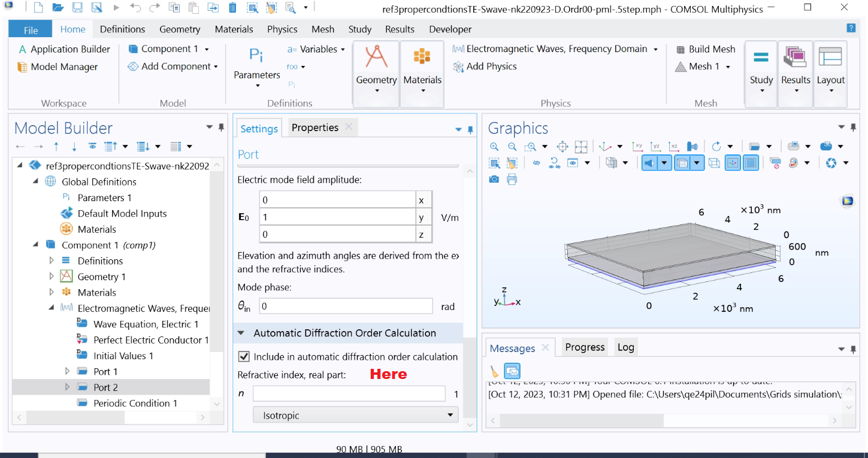Click the Zoom In icon in Graphics toolbar
The image size is (868, 458).
coord(494,147)
